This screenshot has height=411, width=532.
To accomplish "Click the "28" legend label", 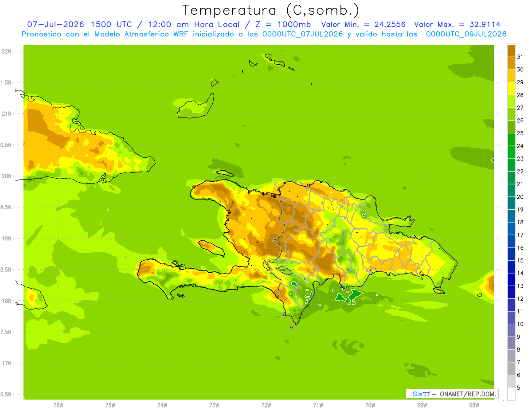I will 520,95.
